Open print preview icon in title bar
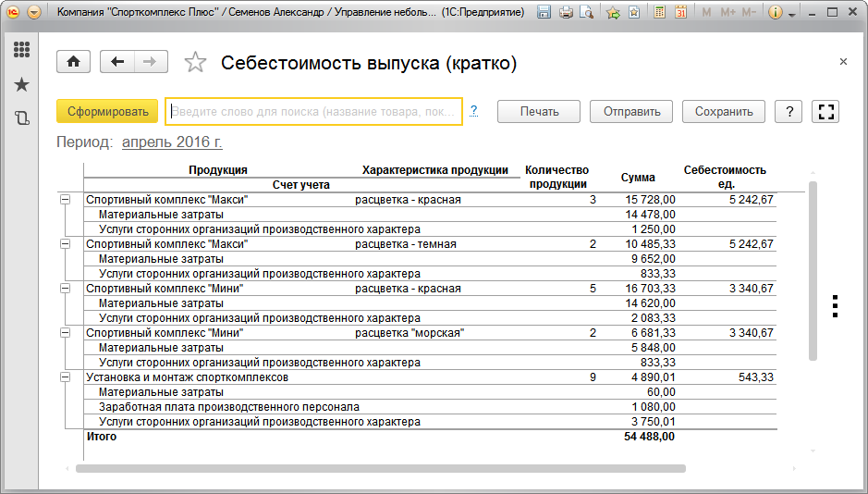 (586, 13)
